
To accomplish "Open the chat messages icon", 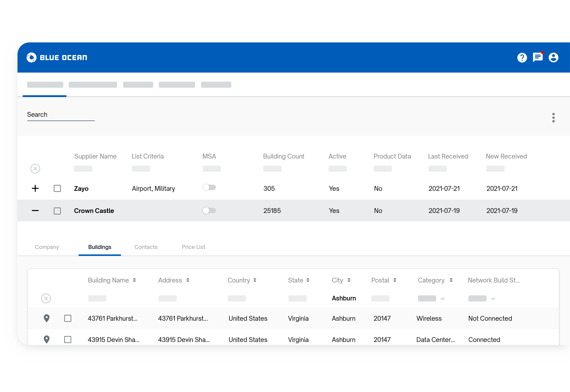I will pos(538,57).
